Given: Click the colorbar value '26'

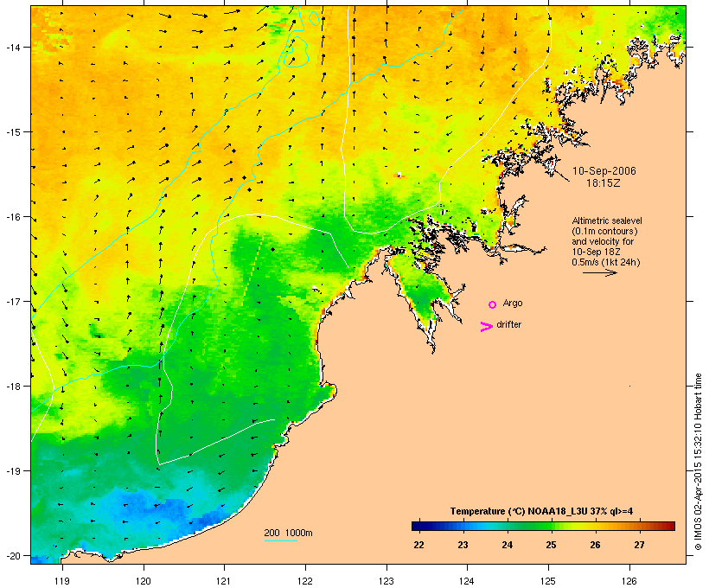Looking at the screenshot, I should [x=595, y=545].
